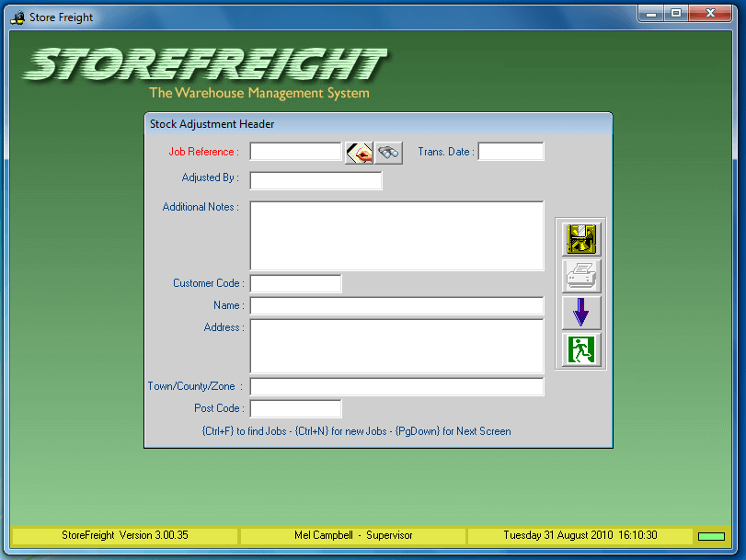746x560 pixels.
Task: Select the Adjusted By input box
Action: click(x=316, y=181)
